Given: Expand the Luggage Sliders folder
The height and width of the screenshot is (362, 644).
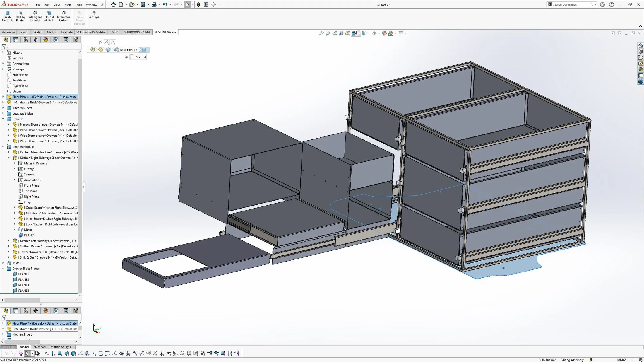Looking at the screenshot, I should click(3, 113).
